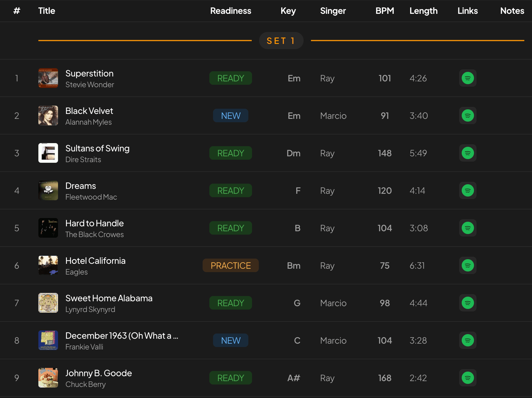Viewport: 532px width, 398px height.
Task: Select the Sultans of Swing song title
Action: coord(97,148)
